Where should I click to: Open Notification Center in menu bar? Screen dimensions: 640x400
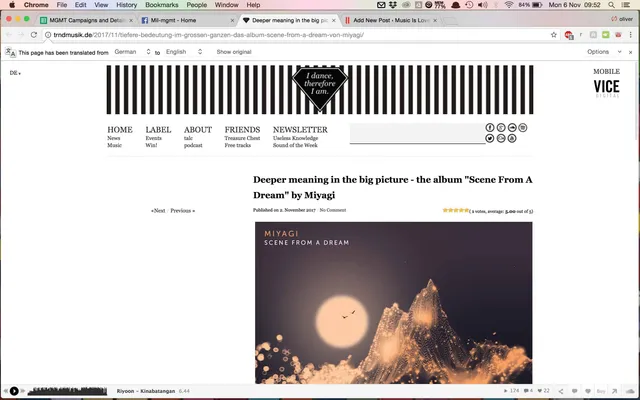(625, 5)
